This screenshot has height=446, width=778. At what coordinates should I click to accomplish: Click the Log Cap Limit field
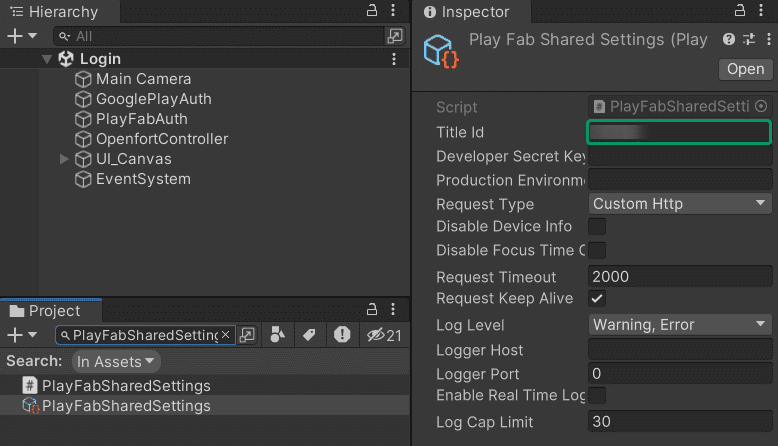(x=680, y=422)
